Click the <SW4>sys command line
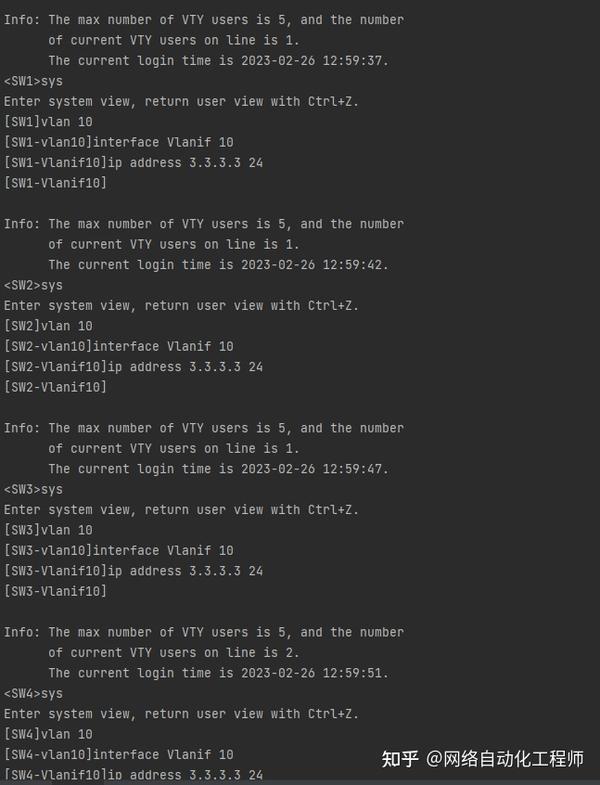Viewport: 600px width, 785px height. point(33,693)
